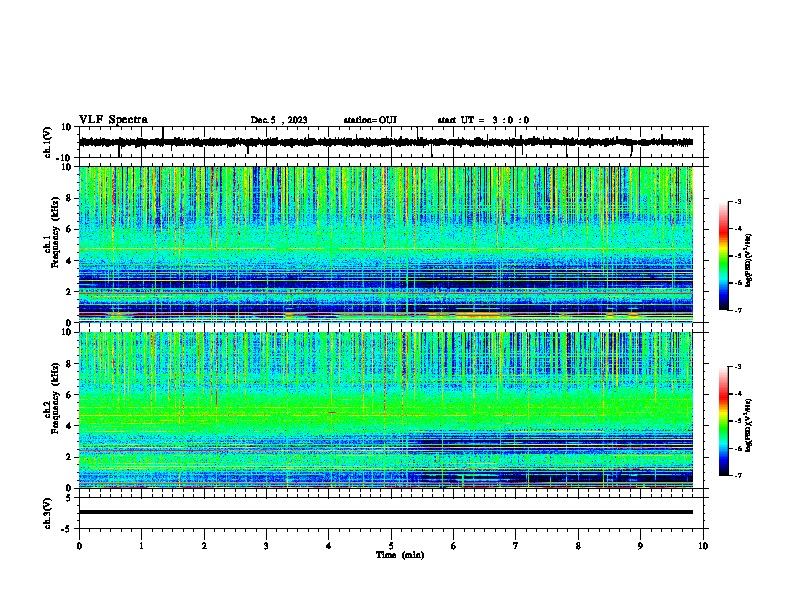Click the ch.1 frequency tick label "2"
This screenshot has height=612, width=792.
[69, 291]
